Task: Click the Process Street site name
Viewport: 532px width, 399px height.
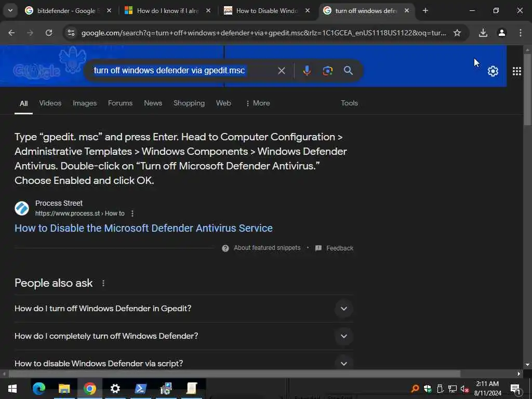Action: (59, 203)
